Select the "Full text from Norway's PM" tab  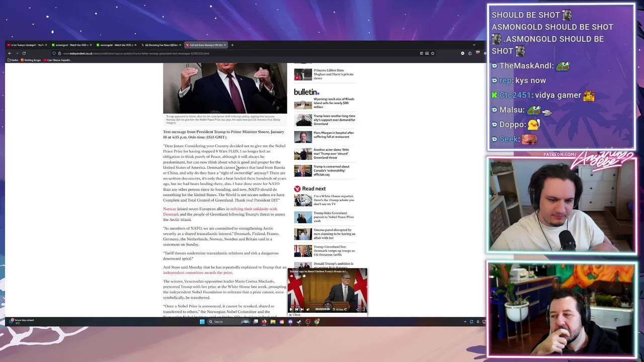205,45
